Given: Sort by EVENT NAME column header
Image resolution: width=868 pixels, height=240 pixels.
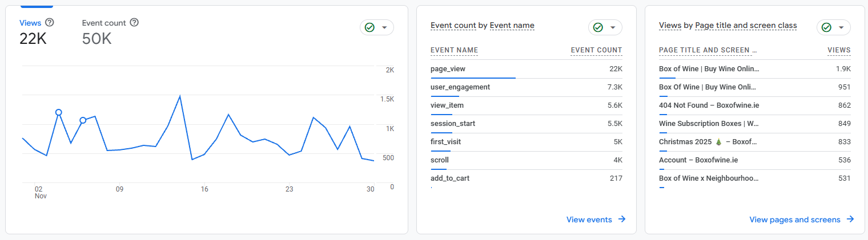Looking at the screenshot, I should click(x=455, y=50).
